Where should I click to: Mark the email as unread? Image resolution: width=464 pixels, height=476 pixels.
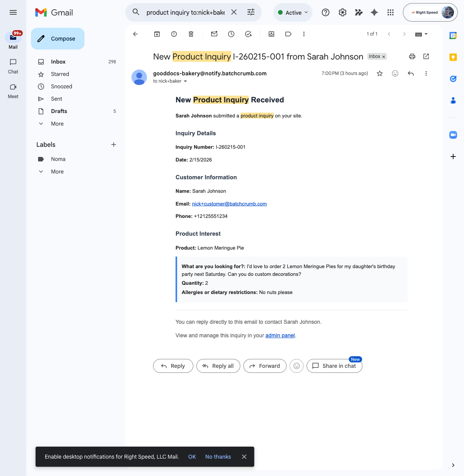click(214, 34)
